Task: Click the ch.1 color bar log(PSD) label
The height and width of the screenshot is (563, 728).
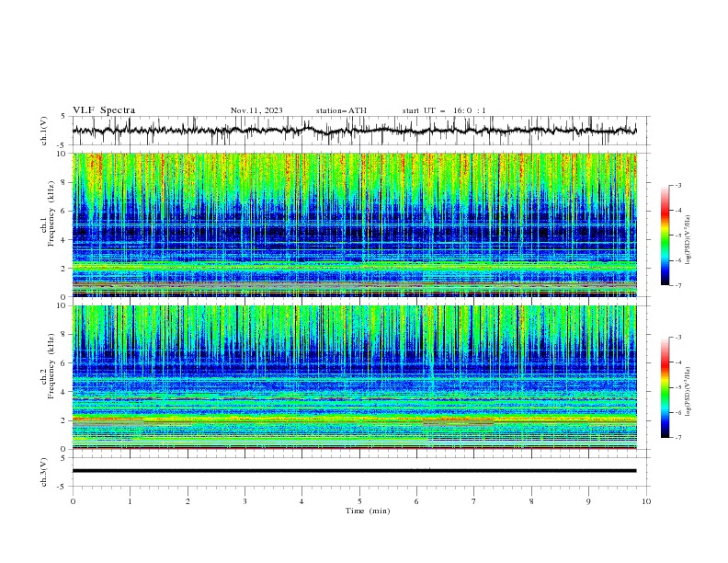Action: click(688, 240)
